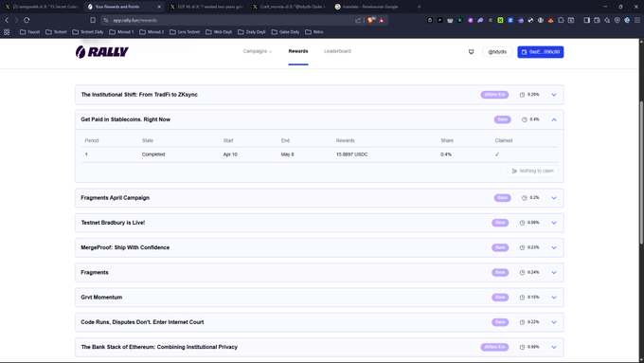Image resolution: width=644 pixels, height=363 pixels.
Task: Open the Brave Rewards triangle icon
Action: click(x=382, y=20)
